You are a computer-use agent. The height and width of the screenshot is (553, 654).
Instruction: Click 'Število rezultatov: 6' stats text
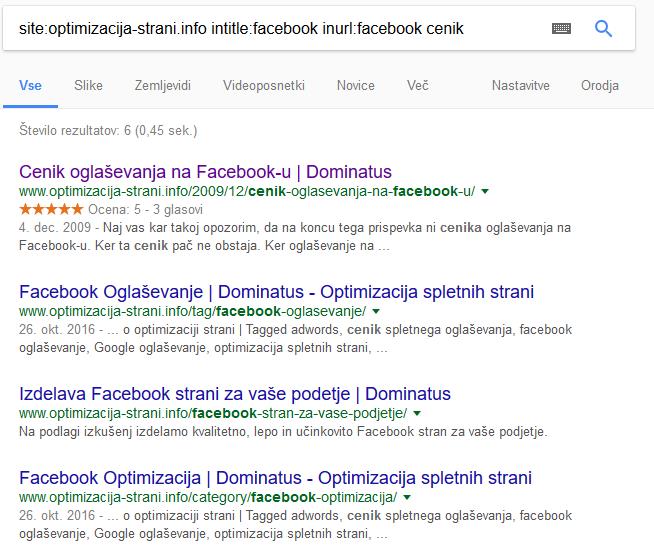(108, 131)
